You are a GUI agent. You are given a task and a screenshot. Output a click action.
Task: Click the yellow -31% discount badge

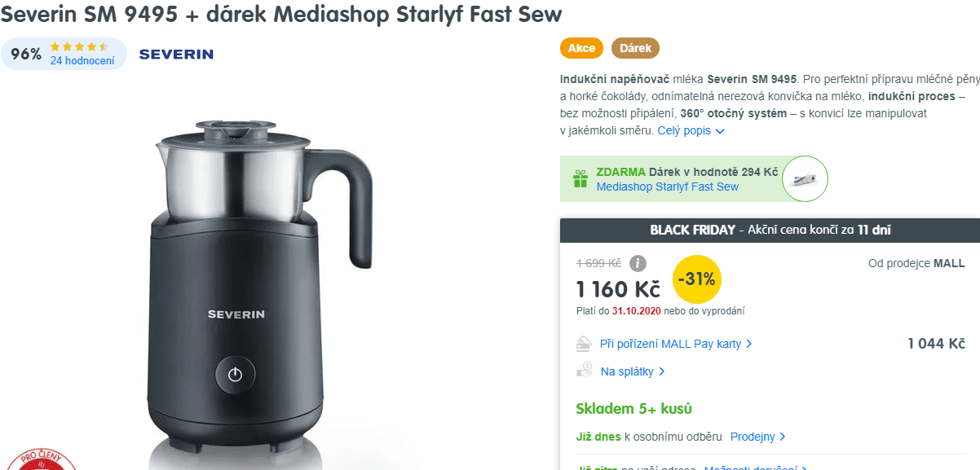[696, 279]
